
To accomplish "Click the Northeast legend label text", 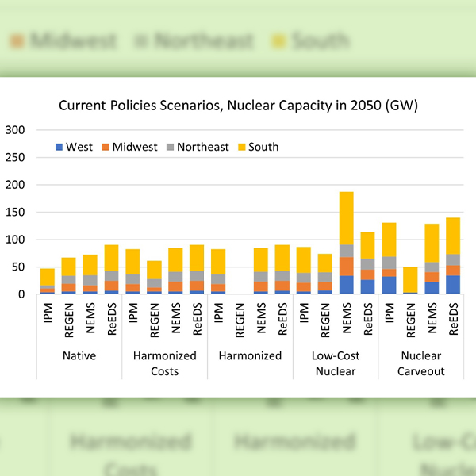I will click(x=203, y=147).
